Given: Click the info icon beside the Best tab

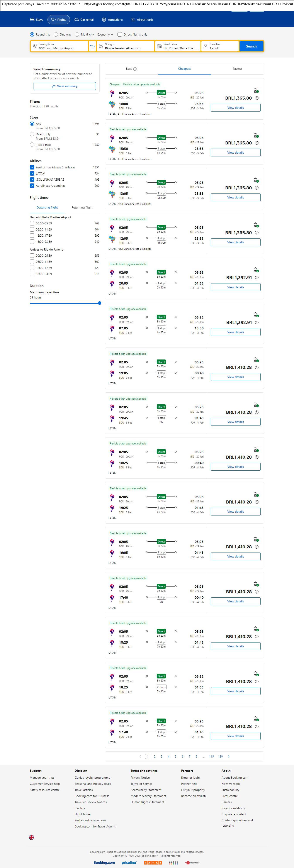Looking at the screenshot, I should coord(135,69).
